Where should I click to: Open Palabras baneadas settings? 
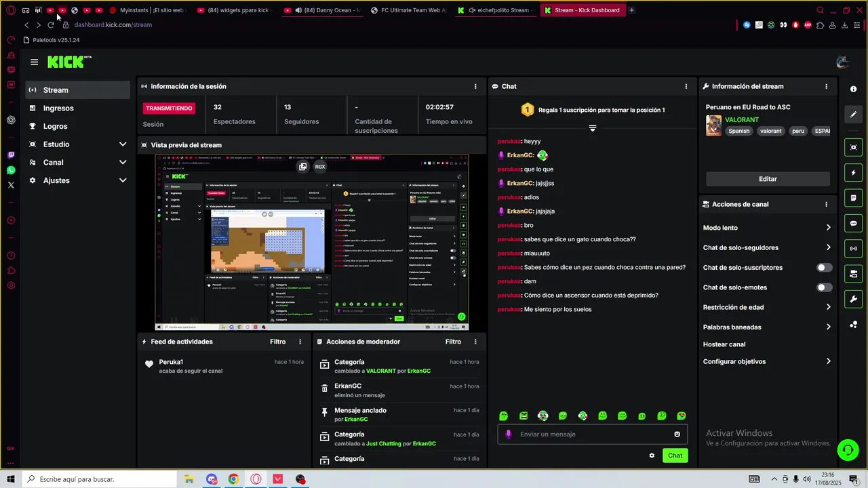[x=767, y=327]
